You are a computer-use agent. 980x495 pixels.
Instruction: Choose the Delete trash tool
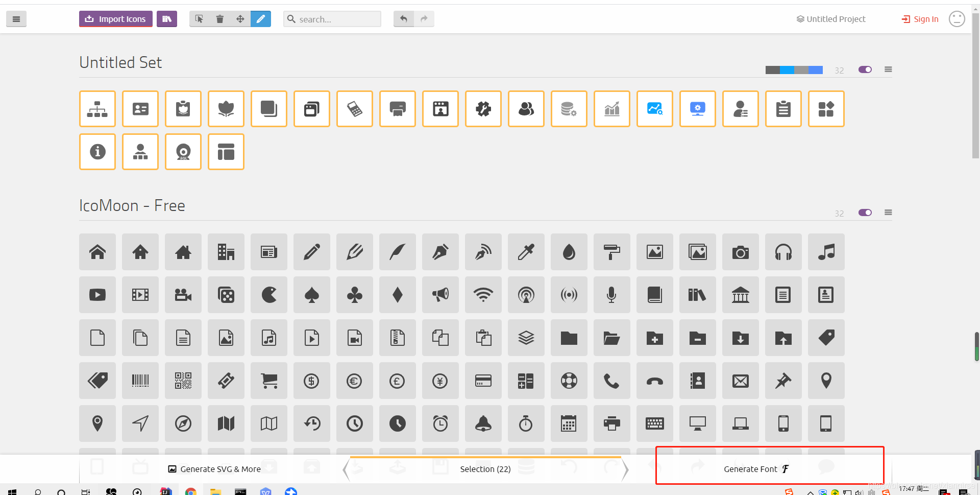click(220, 19)
